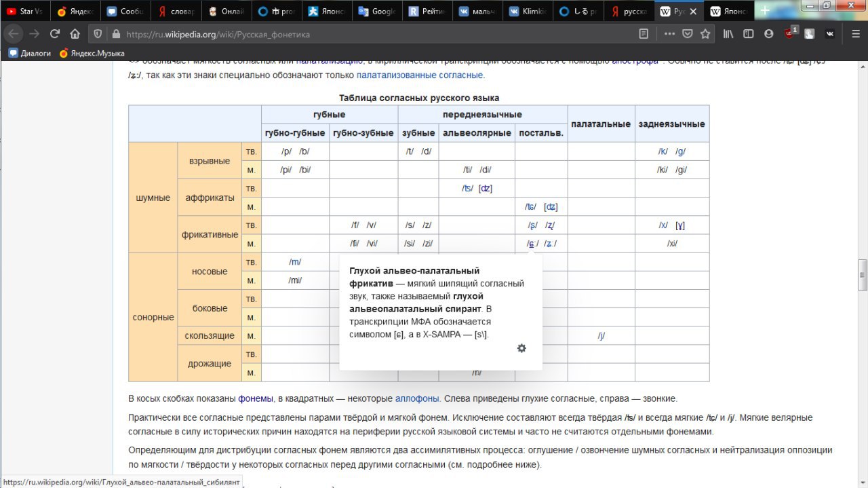Open the uBlock Origin extension

pyautogui.click(x=790, y=33)
